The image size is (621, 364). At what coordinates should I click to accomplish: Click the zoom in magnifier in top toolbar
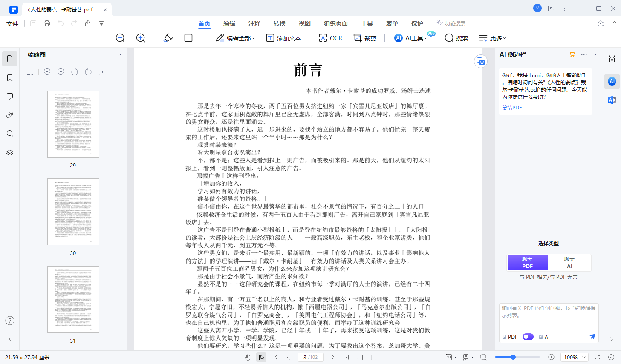pos(141,38)
